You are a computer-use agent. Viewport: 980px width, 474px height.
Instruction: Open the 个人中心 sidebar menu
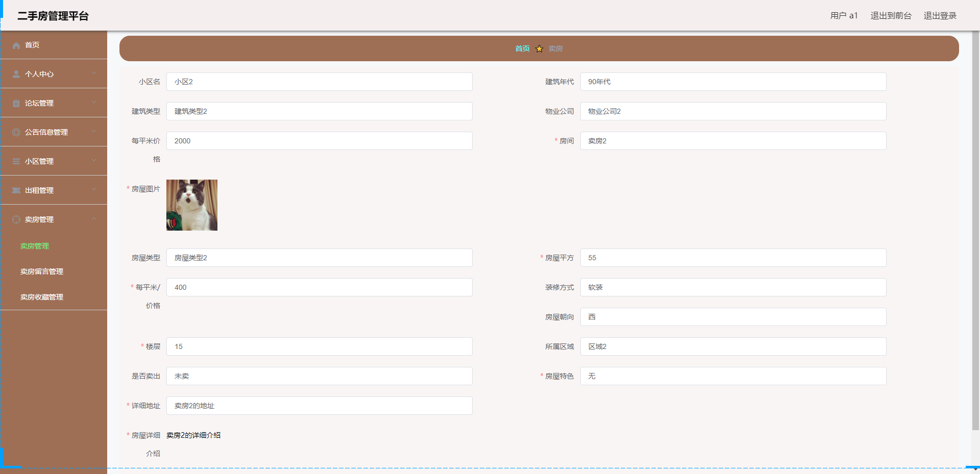point(54,74)
